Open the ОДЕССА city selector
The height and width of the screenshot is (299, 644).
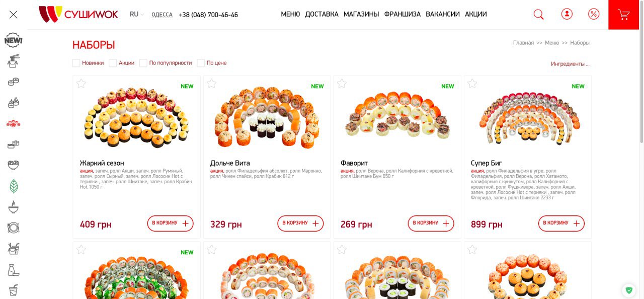162,15
